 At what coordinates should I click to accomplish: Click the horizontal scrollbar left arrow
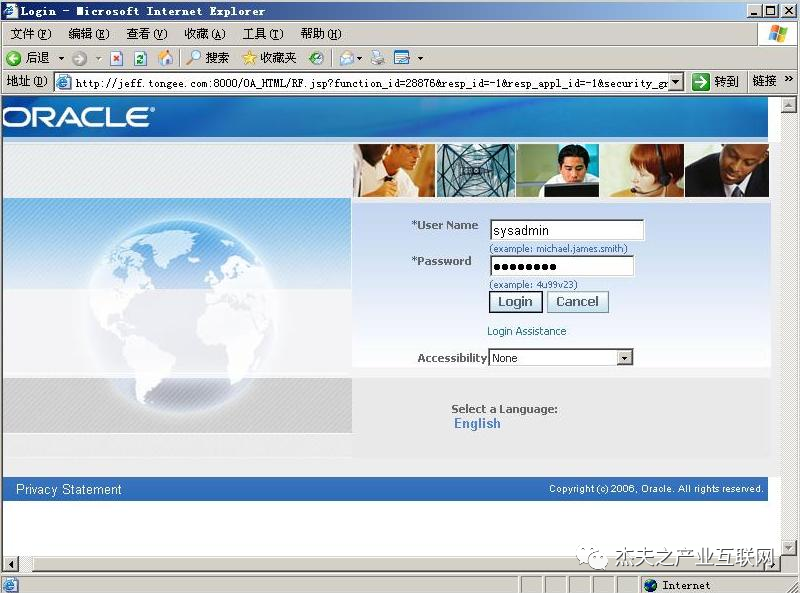point(11,564)
